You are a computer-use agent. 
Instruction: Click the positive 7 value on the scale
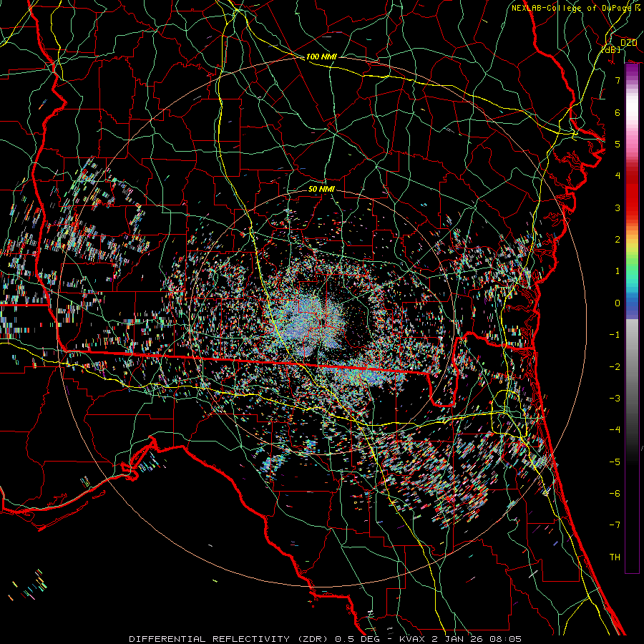618,80
